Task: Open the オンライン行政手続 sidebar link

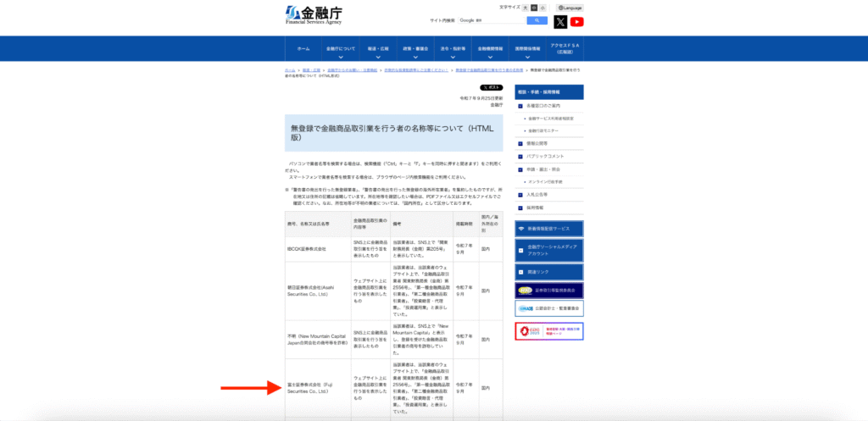Action: point(545,182)
